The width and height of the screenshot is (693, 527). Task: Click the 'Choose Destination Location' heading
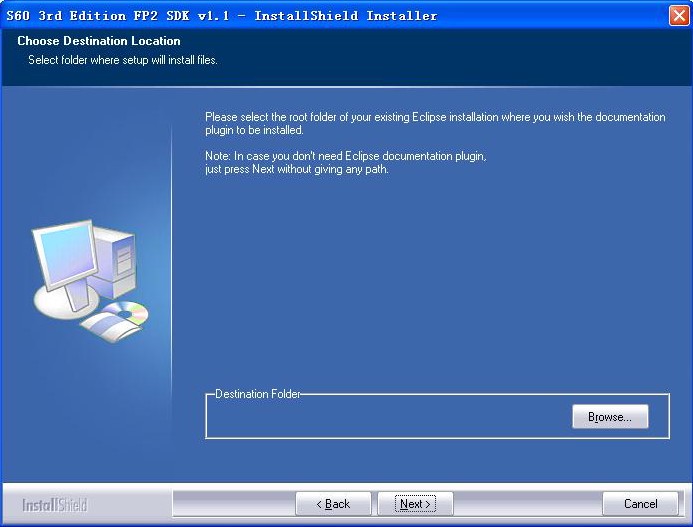tap(99, 41)
